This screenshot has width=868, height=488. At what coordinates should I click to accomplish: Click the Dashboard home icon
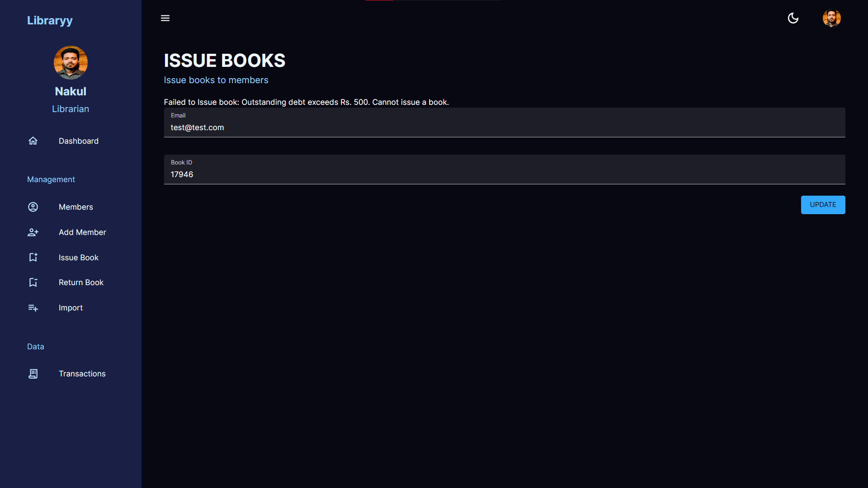[33, 141]
